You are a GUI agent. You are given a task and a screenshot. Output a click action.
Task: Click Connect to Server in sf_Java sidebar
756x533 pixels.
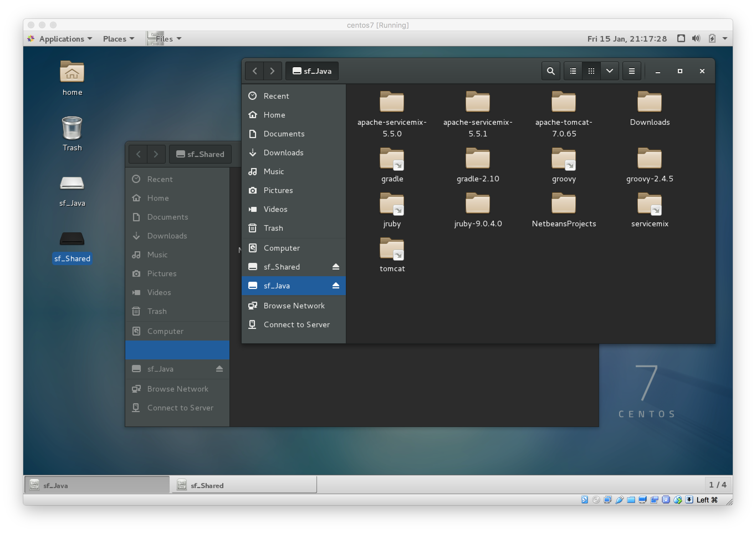293,324
